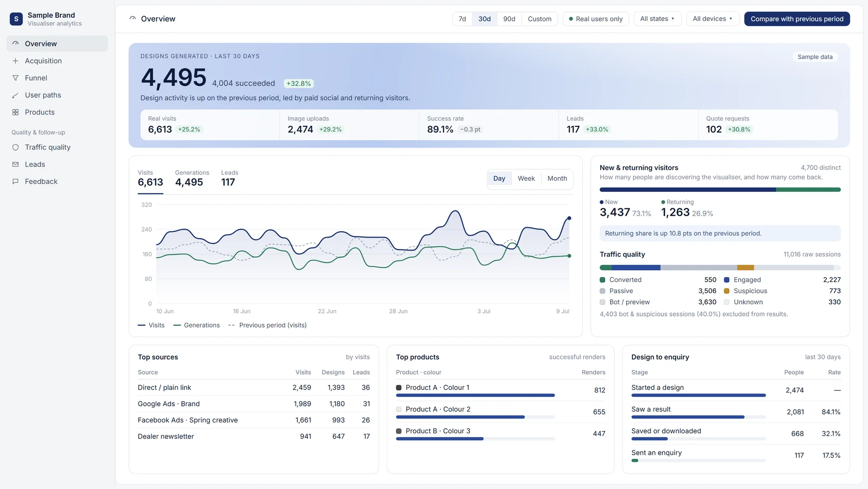Click Compare with previous period button
Screen dimensions: 868x489
tap(797, 19)
